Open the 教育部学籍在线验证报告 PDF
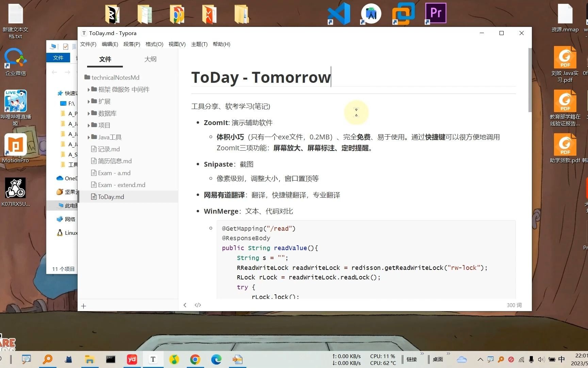The image size is (588, 368). pos(565,108)
